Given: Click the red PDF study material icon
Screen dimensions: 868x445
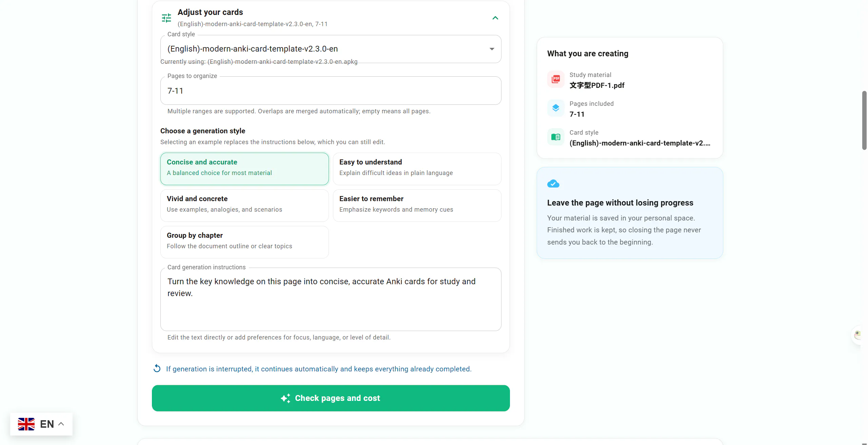Looking at the screenshot, I should pos(556,79).
